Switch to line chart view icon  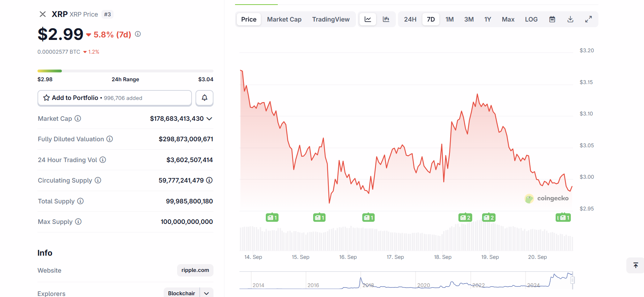click(368, 19)
